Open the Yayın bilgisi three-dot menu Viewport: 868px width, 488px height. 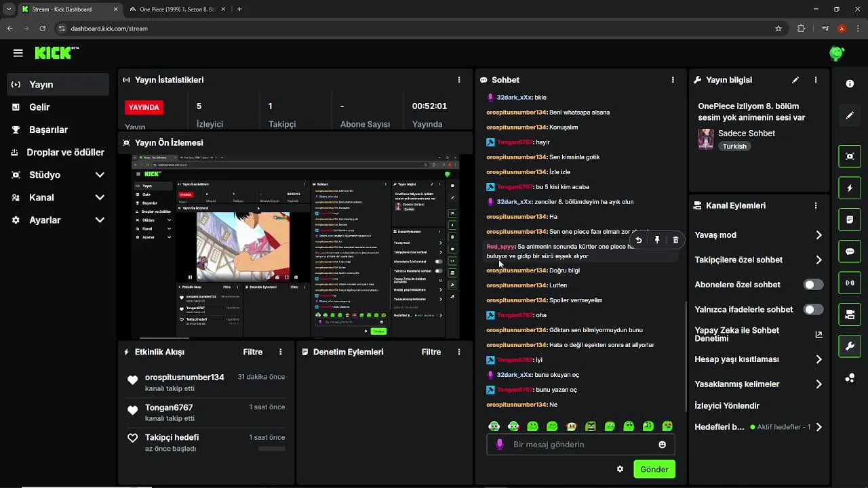[x=816, y=80]
